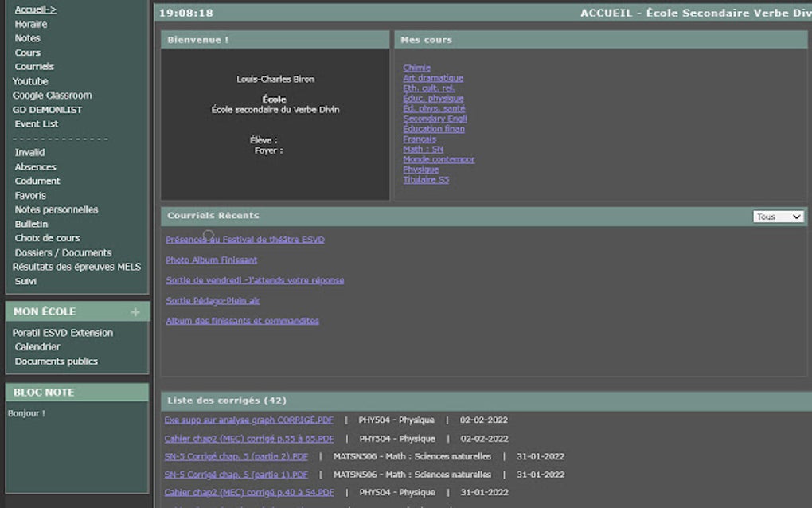The width and height of the screenshot is (812, 508).
Task: Open Horaire in the sidebar
Action: click(30, 25)
